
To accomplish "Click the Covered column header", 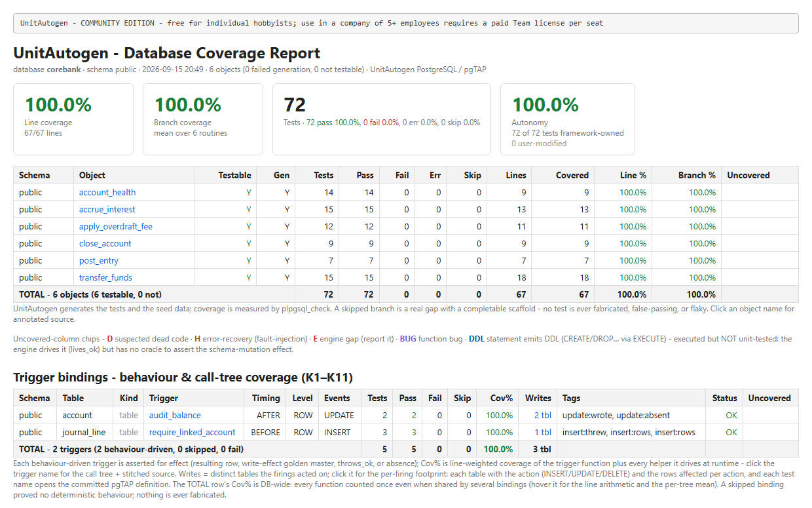I will 563,175.
